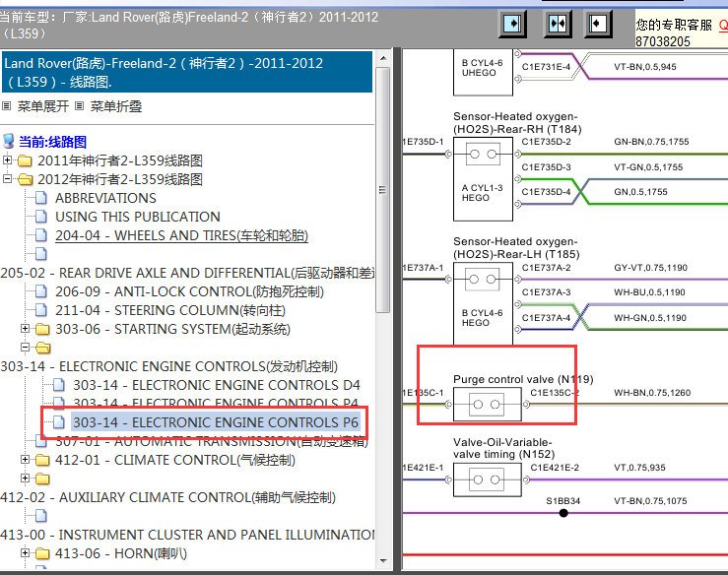Click wire label VT-BN,0.5,945
728x575 pixels.
click(645, 67)
